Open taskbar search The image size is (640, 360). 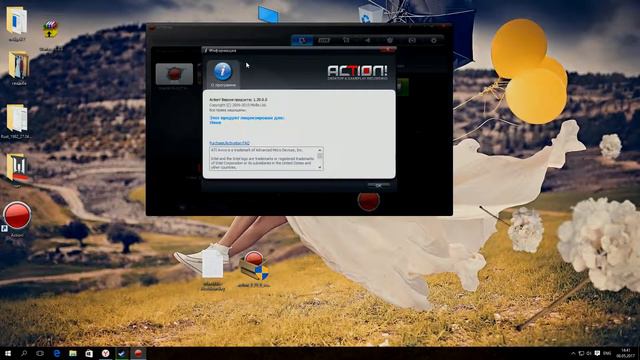pyautogui.click(x=24, y=353)
